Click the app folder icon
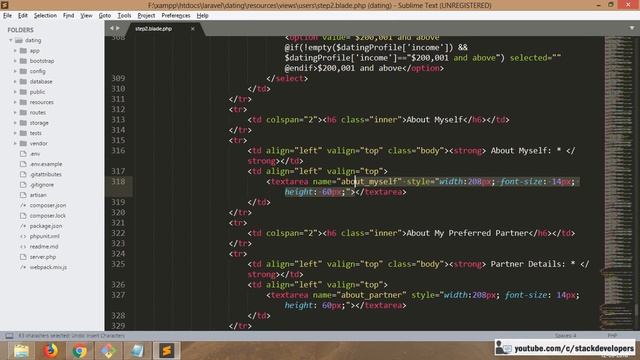640x360 pixels. (23, 51)
